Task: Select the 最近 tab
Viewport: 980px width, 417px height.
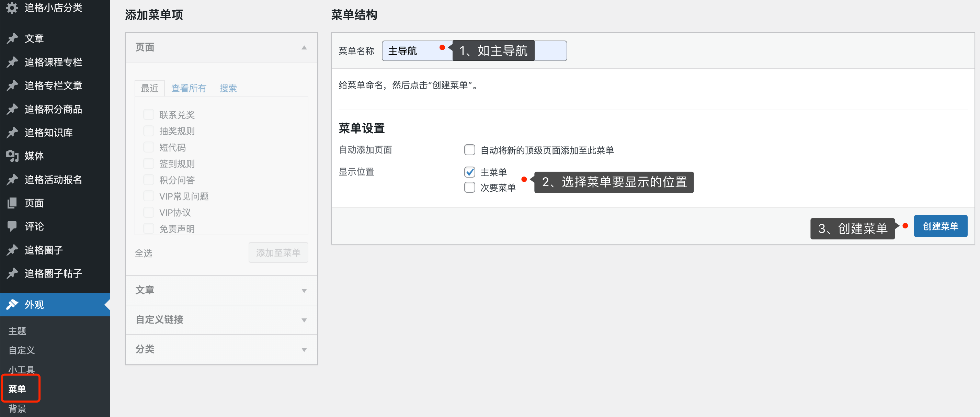Action: tap(149, 88)
